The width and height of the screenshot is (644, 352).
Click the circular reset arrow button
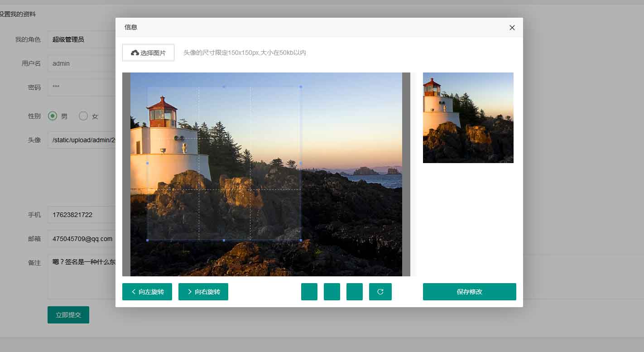point(380,292)
